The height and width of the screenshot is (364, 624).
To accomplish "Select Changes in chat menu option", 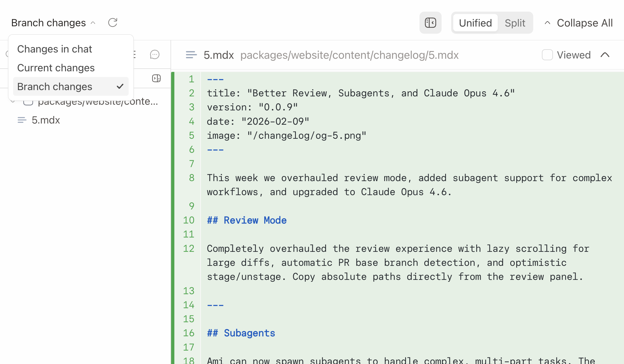I will (x=55, y=49).
